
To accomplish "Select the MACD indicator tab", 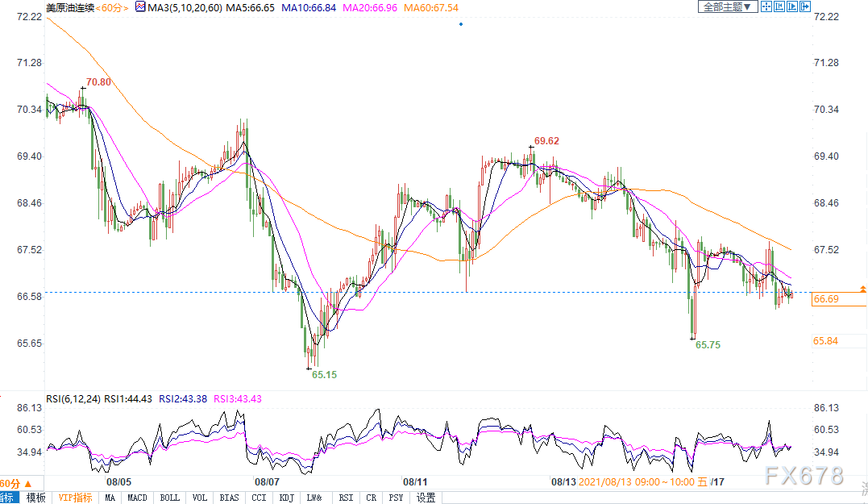I will [137, 498].
